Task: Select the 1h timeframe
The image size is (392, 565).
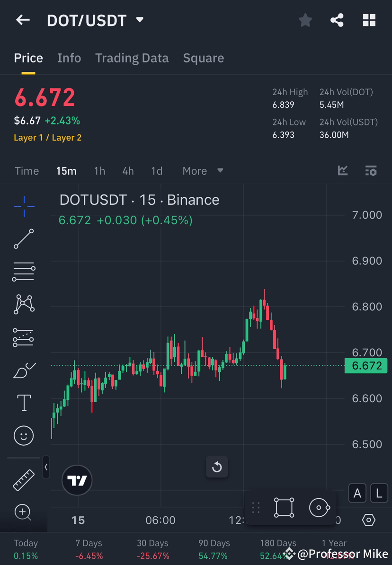Action: point(99,171)
